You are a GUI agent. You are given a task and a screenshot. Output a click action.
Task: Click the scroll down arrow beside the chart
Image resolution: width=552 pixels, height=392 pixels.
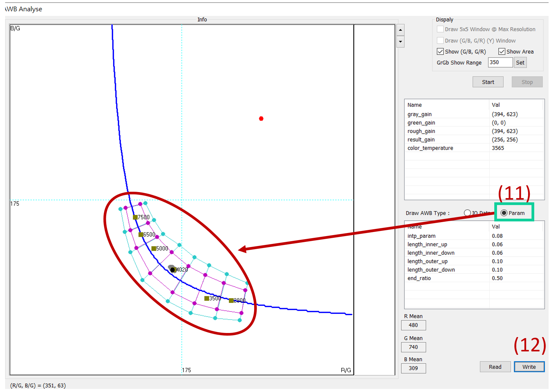pyautogui.click(x=400, y=42)
